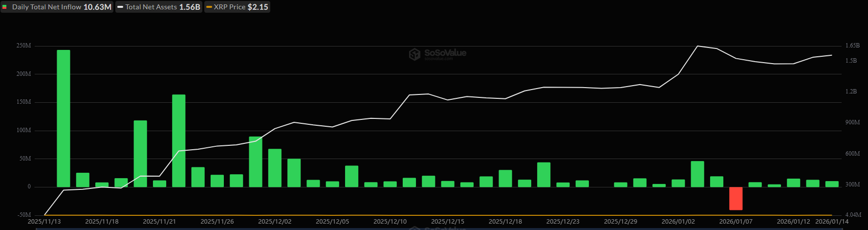868x230 pixels.
Task: Toggle the XRP Price series legend
Action: coord(238,7)
